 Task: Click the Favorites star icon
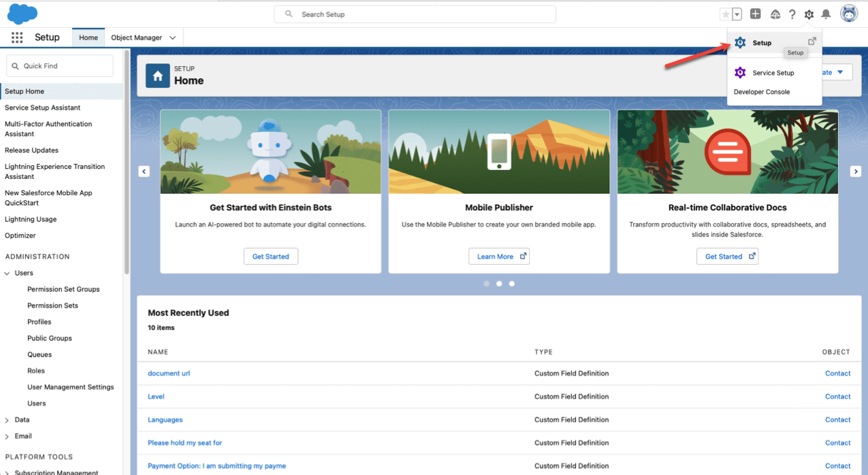(726, 14)
